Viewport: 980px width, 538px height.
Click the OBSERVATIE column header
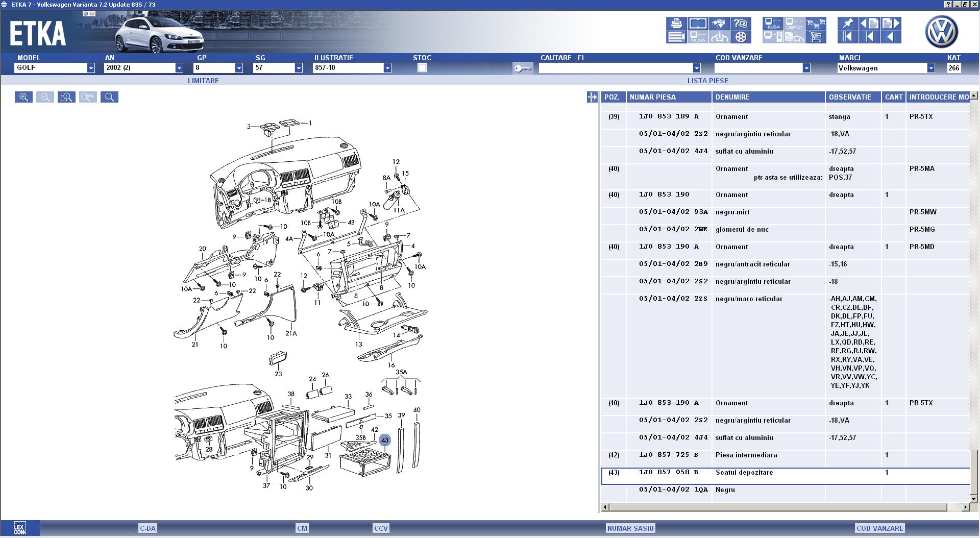[853, 97]
